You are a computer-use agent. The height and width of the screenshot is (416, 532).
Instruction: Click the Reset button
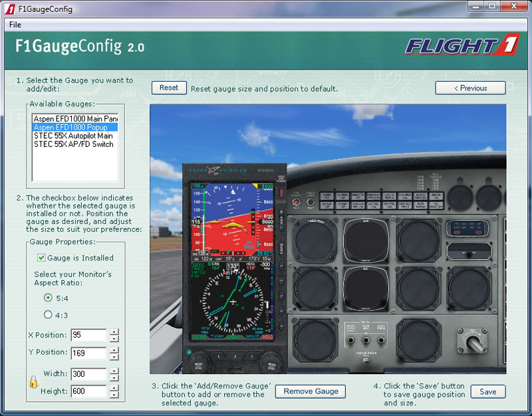point(169,88)
